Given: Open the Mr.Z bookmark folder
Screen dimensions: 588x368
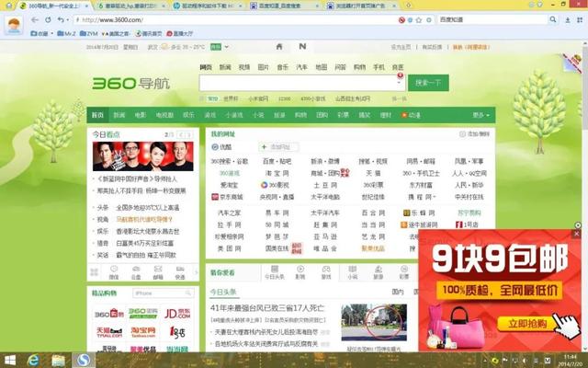Looking at the screenshot, I should click(66, 33).
